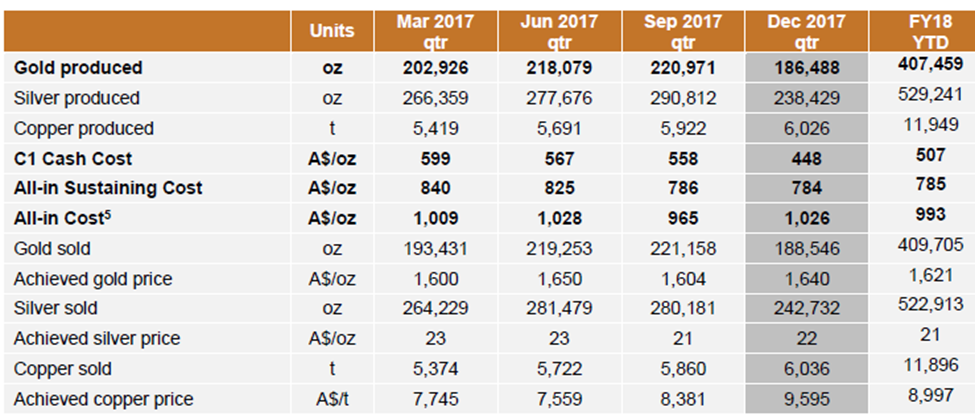Select the Copper produced row label

[83, 129]
